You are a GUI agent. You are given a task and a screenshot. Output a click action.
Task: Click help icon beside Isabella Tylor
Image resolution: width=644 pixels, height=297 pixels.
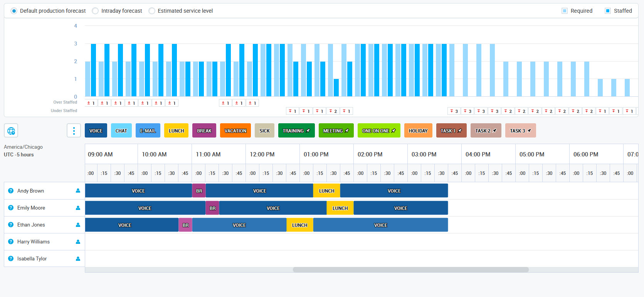11,259
